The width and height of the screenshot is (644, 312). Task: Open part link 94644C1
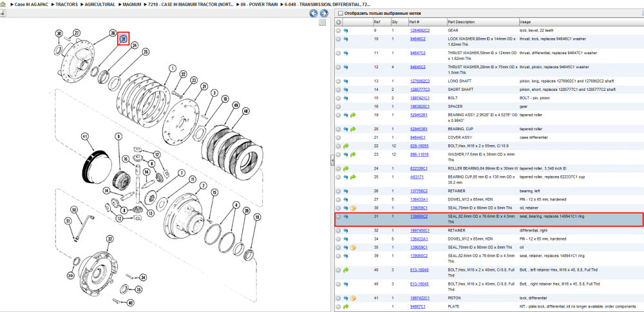click(418, 137)
